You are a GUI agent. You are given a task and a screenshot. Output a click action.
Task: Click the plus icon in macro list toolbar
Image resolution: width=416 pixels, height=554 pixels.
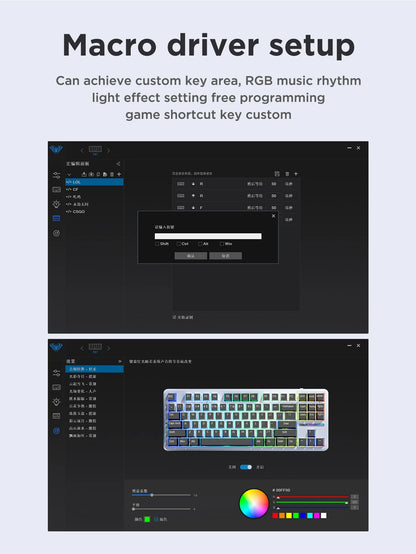[x=119, y=174]
